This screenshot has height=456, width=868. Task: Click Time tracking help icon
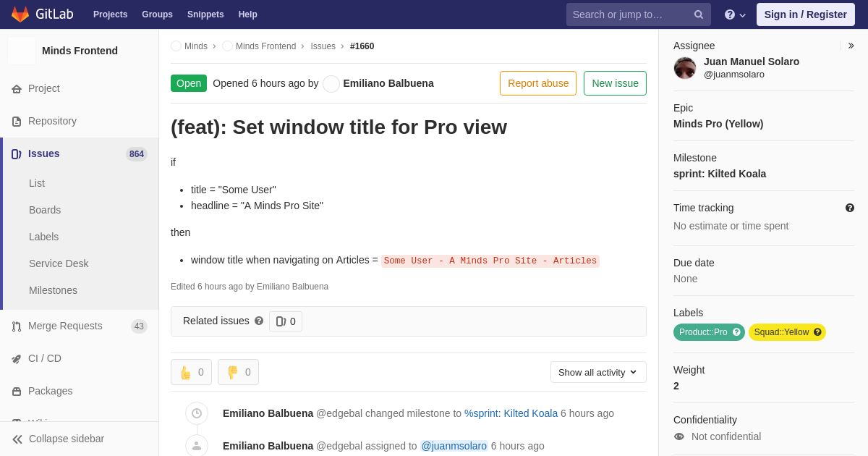850,208
